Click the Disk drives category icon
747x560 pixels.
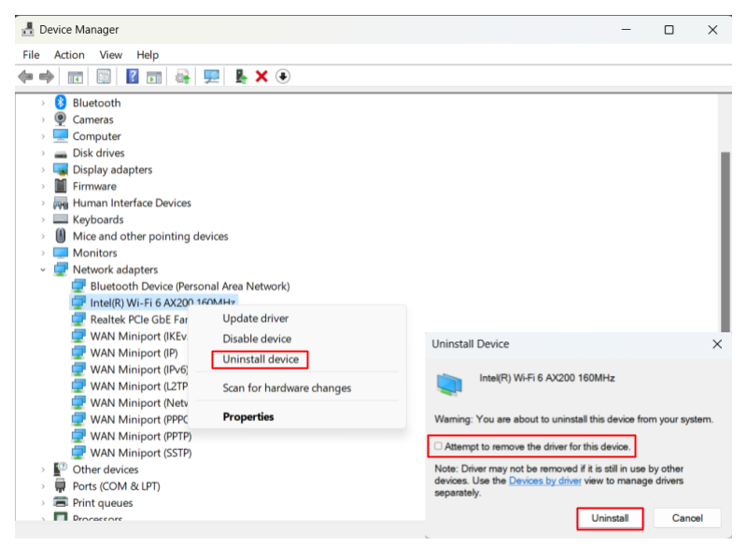coord(61,153)
